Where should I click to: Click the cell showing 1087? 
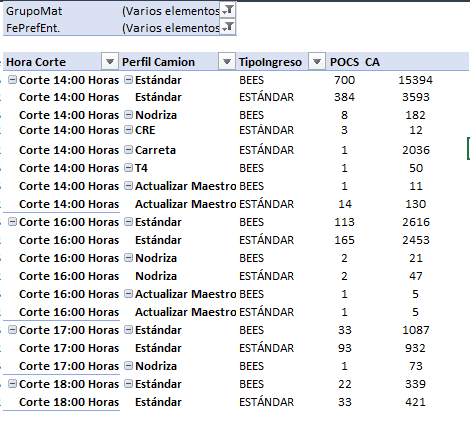[x=416, y=330]
